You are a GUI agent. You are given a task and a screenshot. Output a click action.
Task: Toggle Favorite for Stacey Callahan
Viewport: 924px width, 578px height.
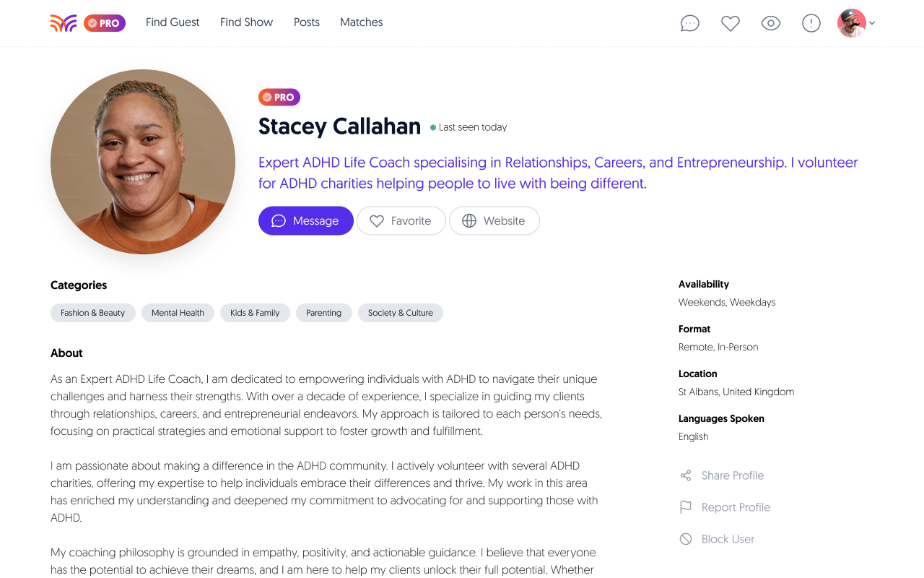coord(401,221)
